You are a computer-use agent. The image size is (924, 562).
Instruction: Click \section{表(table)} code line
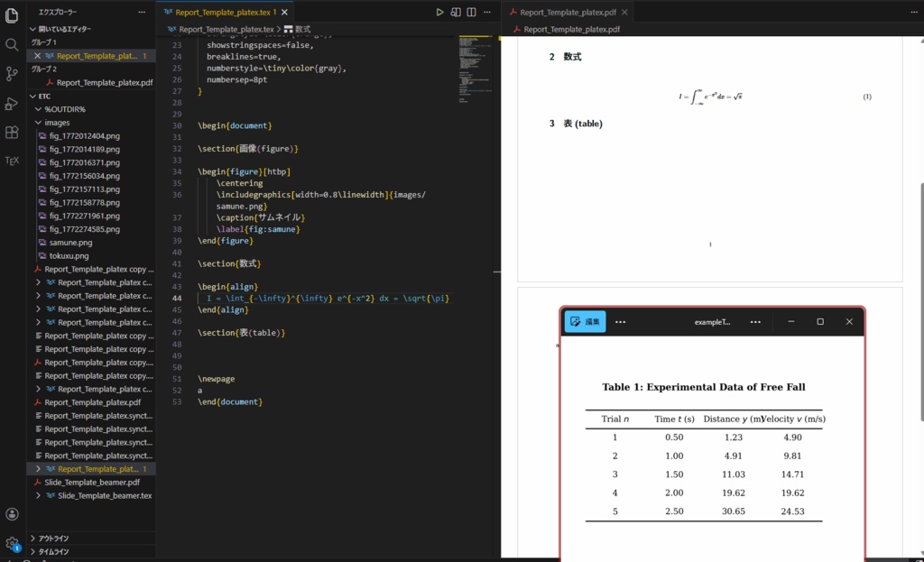click(242, 333)
